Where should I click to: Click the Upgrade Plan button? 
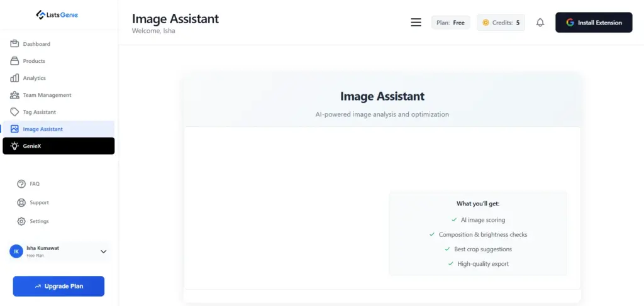[58, 287]
